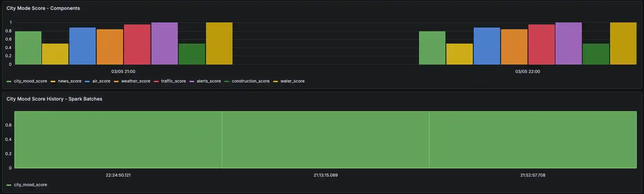Image resolution: width=644 pixels, height=194 pixels.
Task: Toggle news_score series in the legend
Action: click(x=69, y=81)
